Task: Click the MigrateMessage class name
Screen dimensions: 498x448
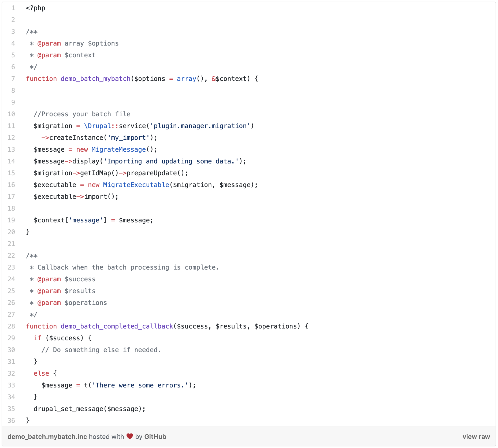Action: pyautogui.click(x=119, y=150)
